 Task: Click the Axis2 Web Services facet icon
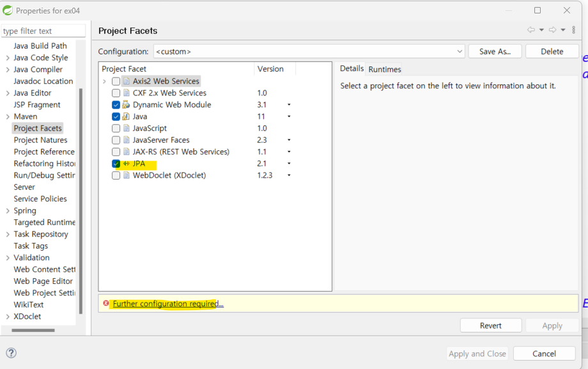(127, 81)
